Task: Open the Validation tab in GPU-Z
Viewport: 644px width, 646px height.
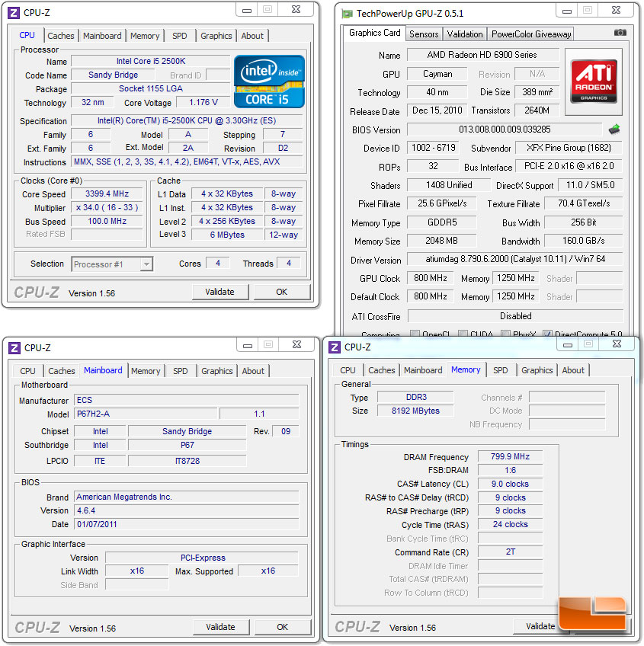Action: (465, 34)
